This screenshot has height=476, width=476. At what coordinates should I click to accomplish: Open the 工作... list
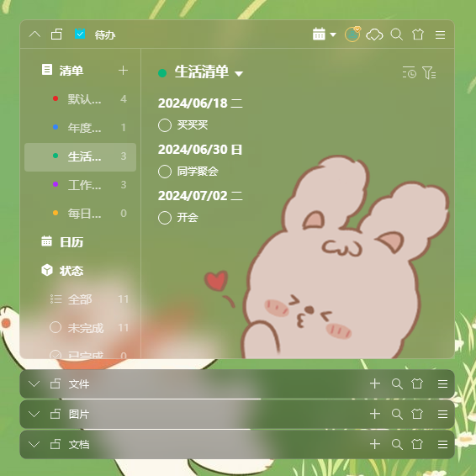point(80,185)
